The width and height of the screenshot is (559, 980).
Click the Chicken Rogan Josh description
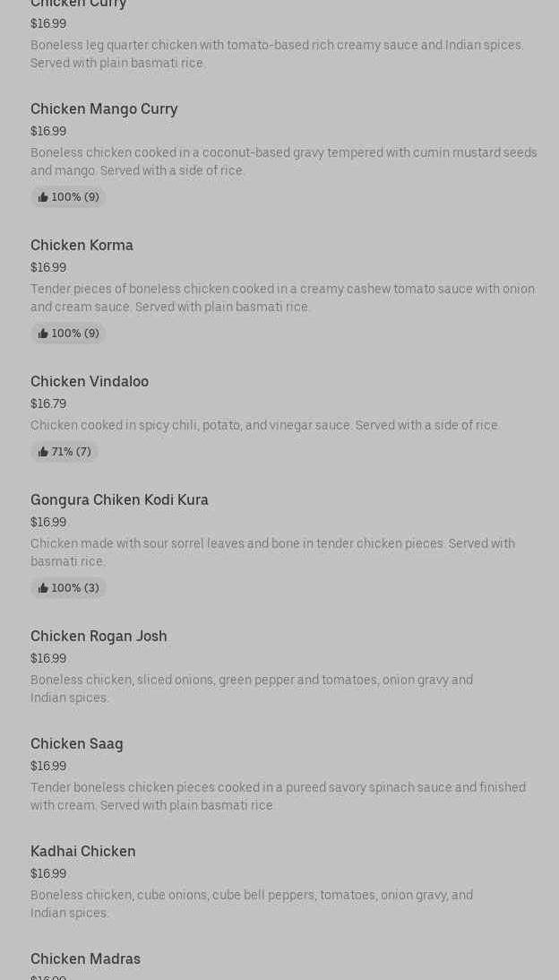[252, 689]
